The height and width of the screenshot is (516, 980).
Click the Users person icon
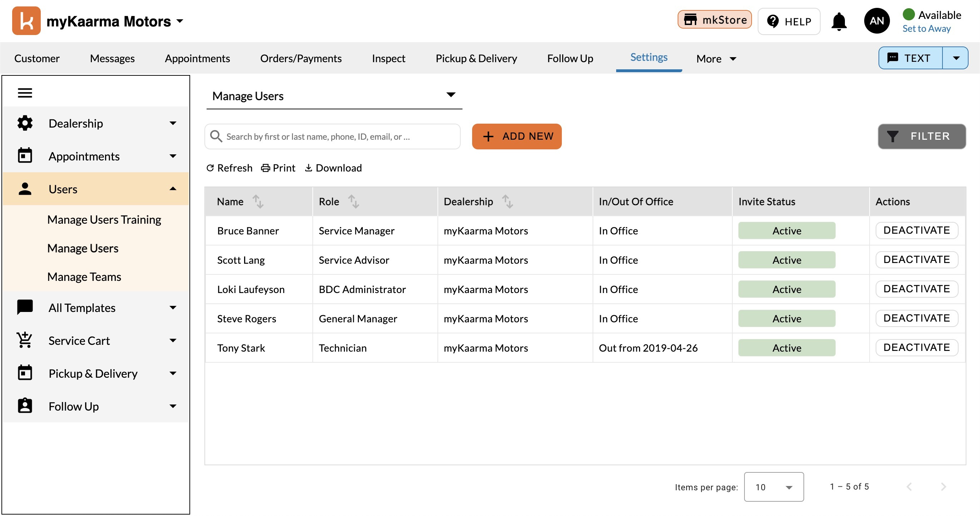pos(25,189)
